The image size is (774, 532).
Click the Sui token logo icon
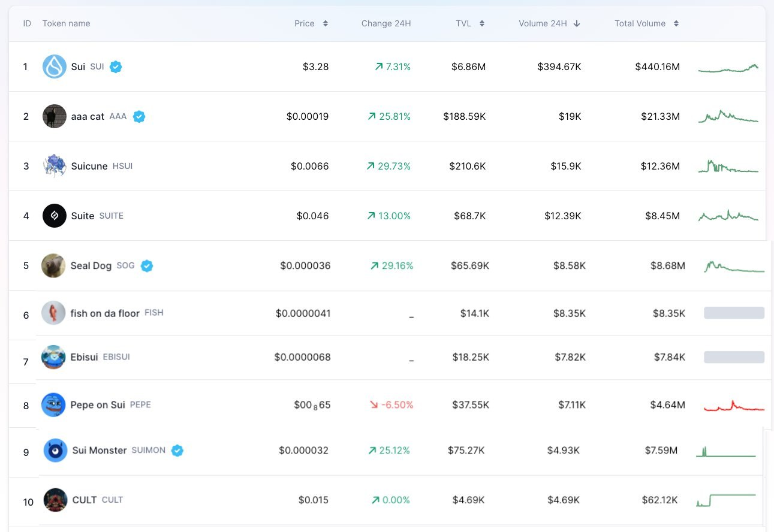[x=55, y=66]
